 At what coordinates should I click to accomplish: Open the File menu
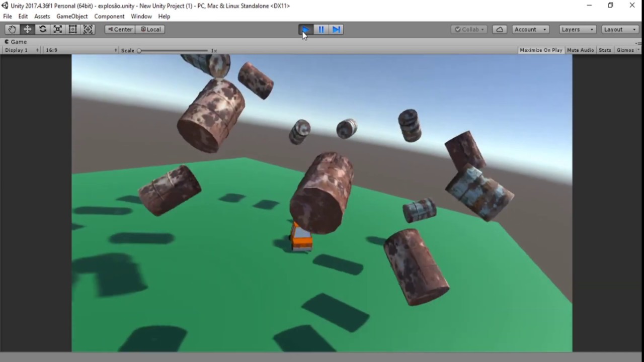click(8, 16)
